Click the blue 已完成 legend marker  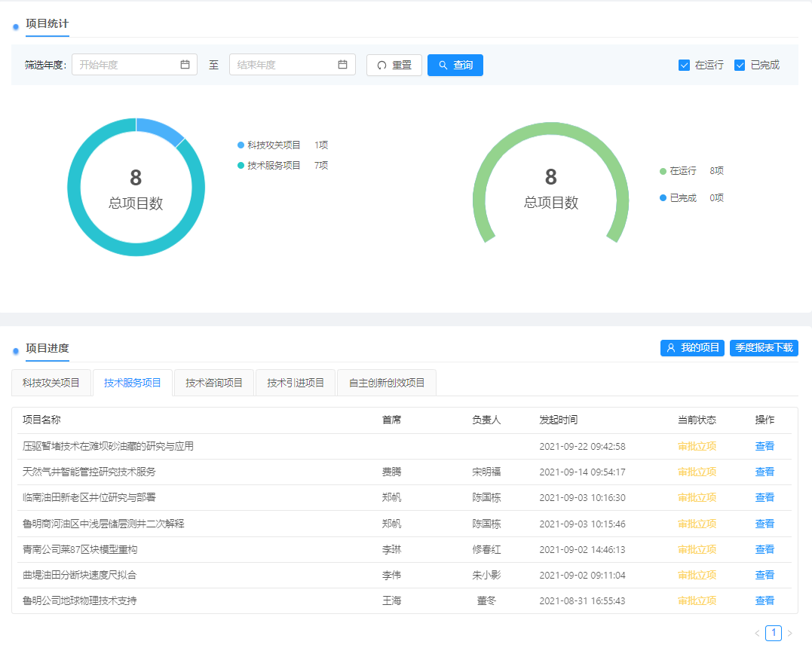tap(663, 198)
